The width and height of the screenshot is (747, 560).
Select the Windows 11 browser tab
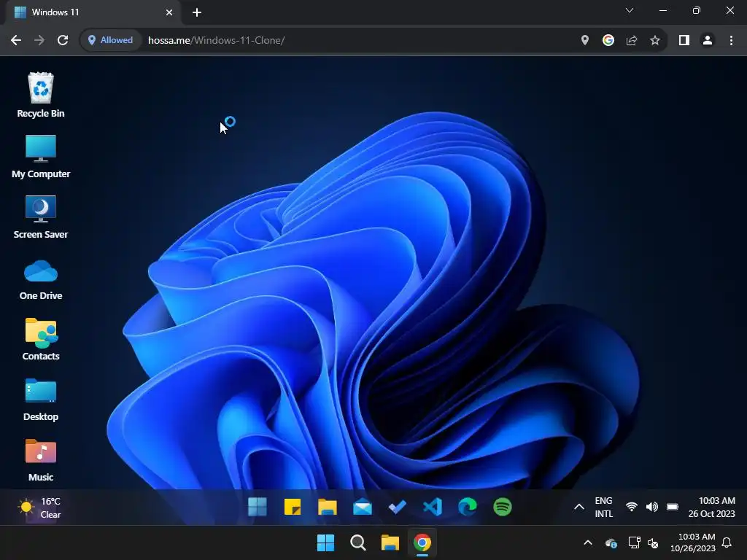[93, 12]
